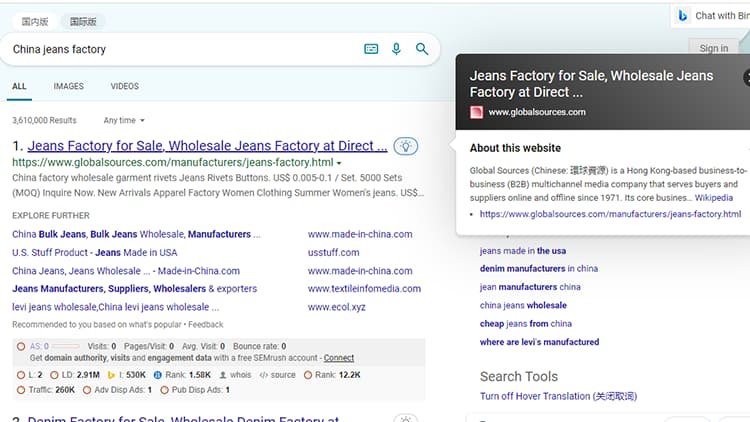Click Connect SEMrush account link
Screen dimensions: 750x422
point(339,358)
